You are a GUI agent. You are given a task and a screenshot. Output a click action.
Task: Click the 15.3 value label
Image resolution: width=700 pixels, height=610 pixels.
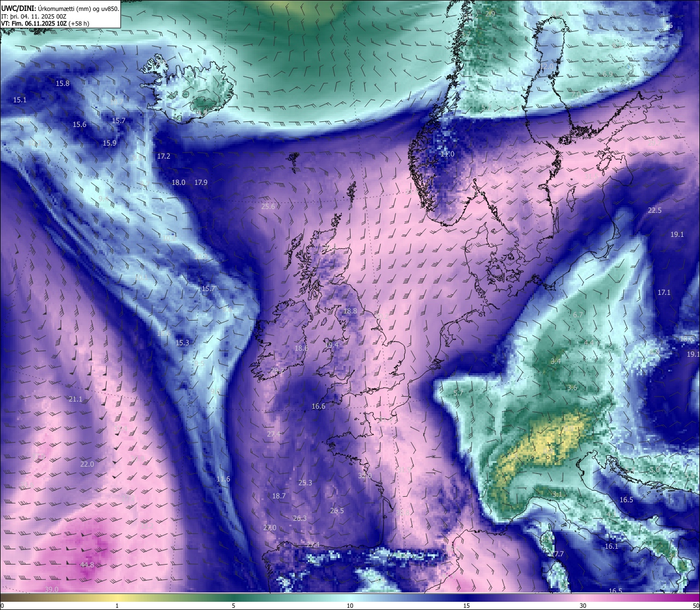(x=182, y=343)
